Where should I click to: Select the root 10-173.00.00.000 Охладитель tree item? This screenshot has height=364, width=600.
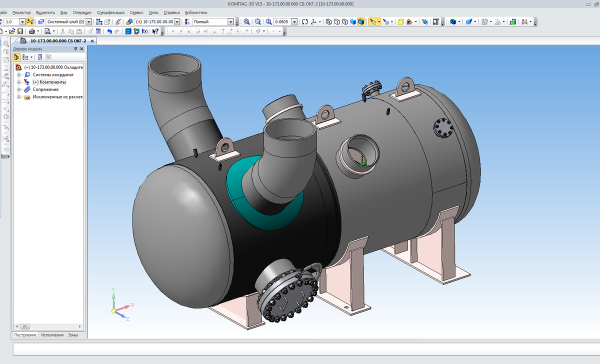(x=53, y=67)
